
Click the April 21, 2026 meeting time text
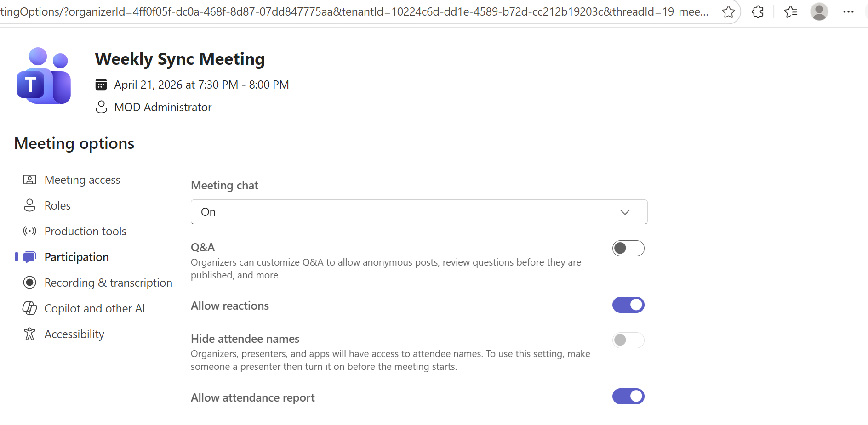201,85
